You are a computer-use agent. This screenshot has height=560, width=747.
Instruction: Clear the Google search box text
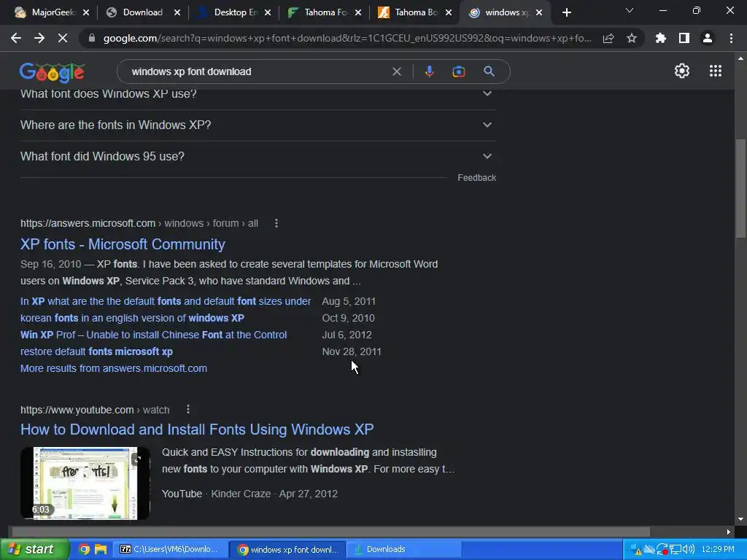[x=396, y=71]
